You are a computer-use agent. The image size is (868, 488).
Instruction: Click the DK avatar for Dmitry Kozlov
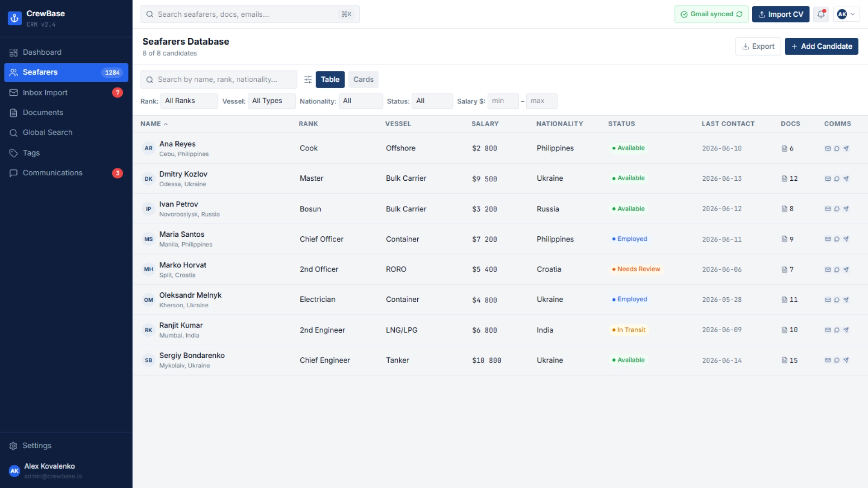[x=148, y=178]
